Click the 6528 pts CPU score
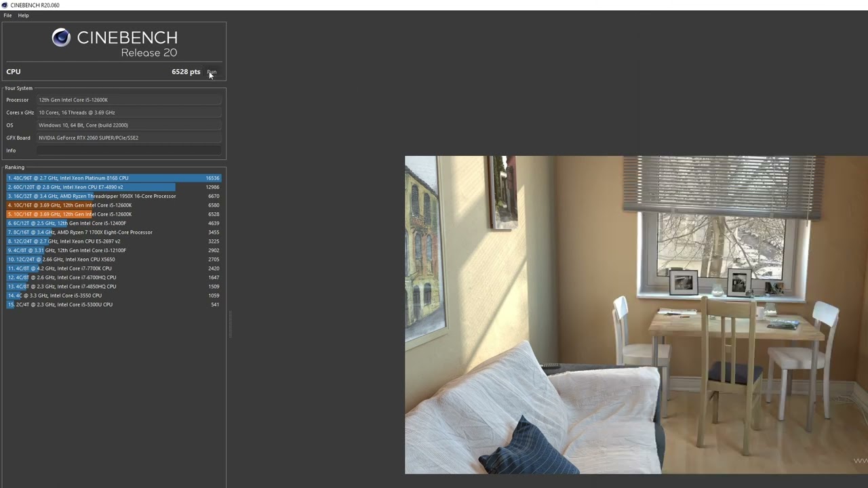 coord(186,72)
